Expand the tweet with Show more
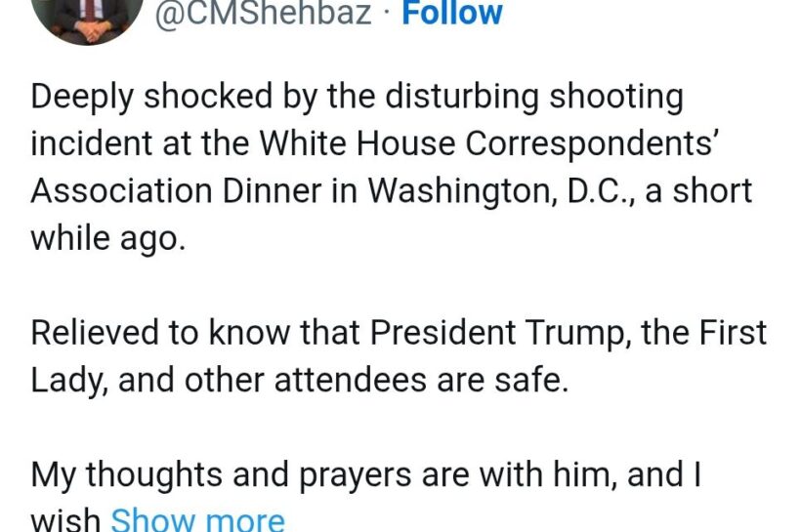 click(x=197, y=518)
